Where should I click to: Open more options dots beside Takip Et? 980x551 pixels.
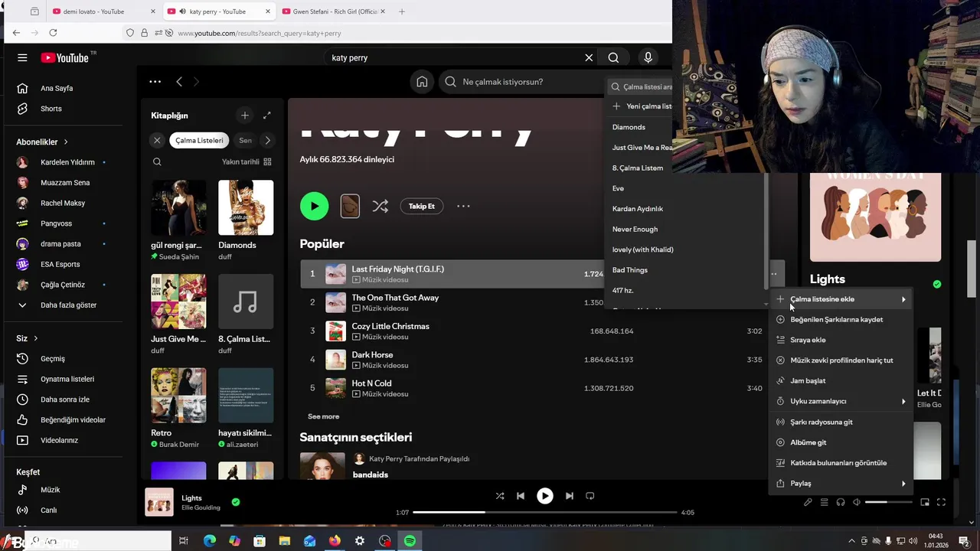[x=463, y=206]
